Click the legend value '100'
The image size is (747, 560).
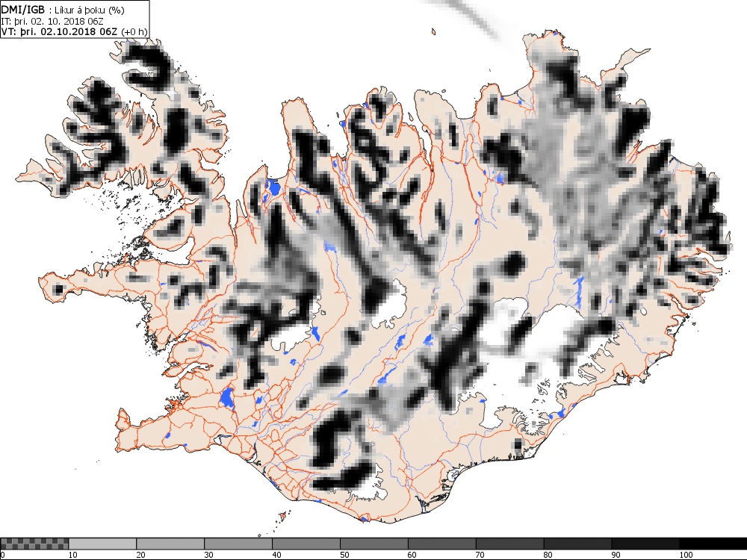click(x=686, y=555)
